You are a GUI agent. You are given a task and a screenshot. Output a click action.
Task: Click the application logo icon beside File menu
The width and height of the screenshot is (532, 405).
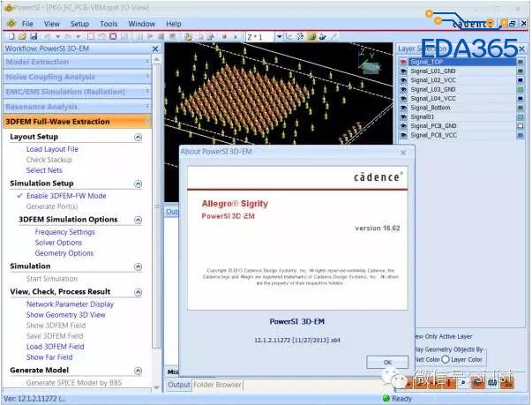(11, 24)
